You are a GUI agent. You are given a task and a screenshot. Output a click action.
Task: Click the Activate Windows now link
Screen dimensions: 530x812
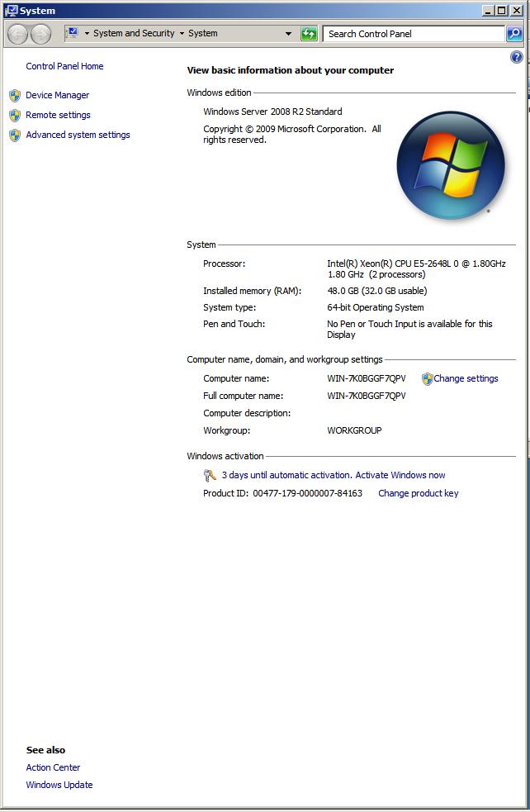coord(400,475)
